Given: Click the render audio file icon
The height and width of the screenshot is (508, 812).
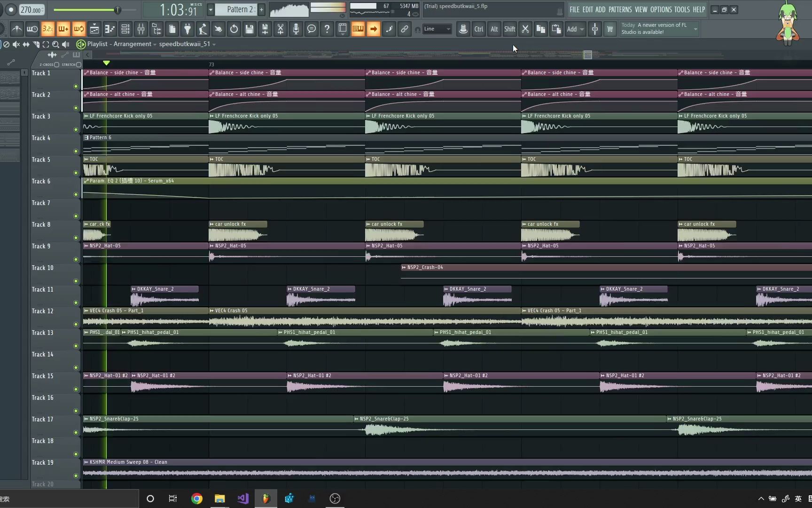Looking at the screenshot, I should 265,29.
